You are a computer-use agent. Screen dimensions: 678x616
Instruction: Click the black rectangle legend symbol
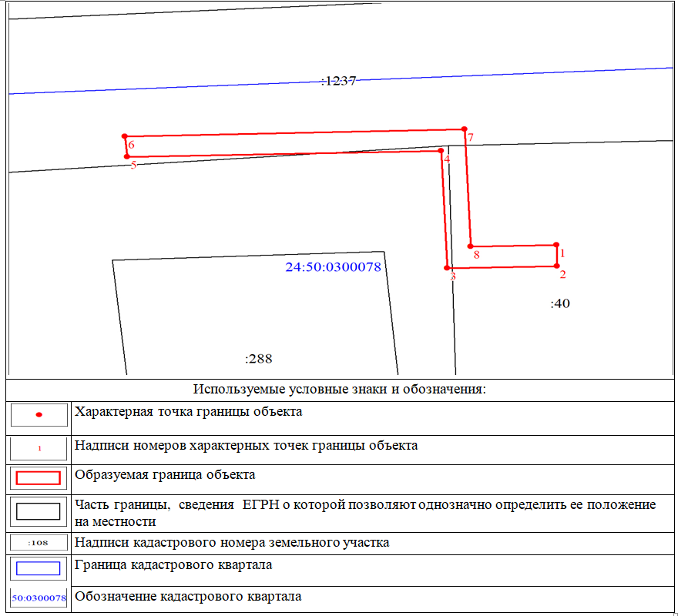(x=39, y=512)
